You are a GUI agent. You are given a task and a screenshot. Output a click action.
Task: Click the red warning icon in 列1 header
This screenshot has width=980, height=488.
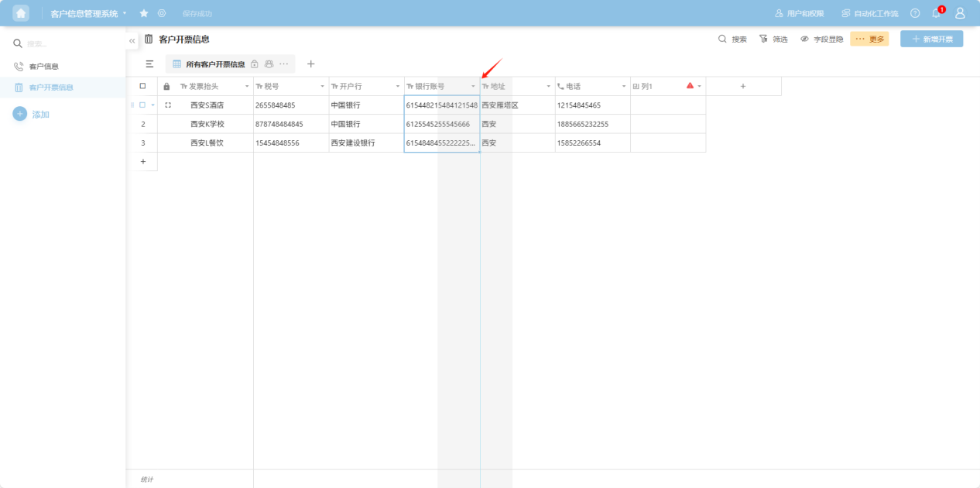point(690,86)
